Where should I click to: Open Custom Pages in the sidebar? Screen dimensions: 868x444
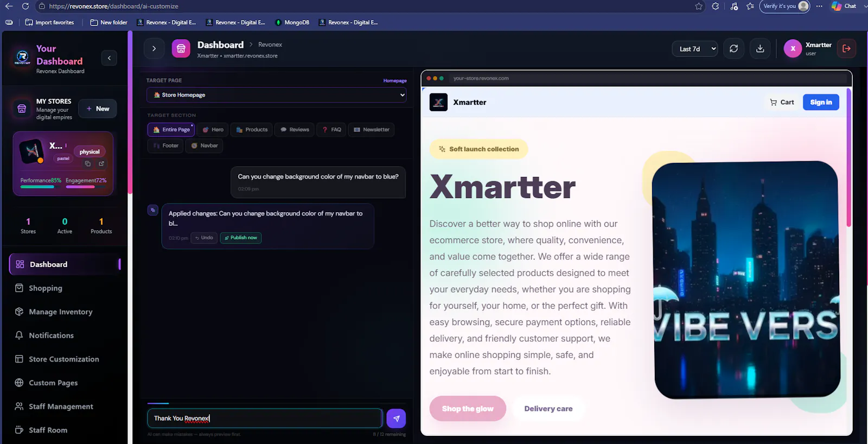pyautogui.click(x=65, y=383)
